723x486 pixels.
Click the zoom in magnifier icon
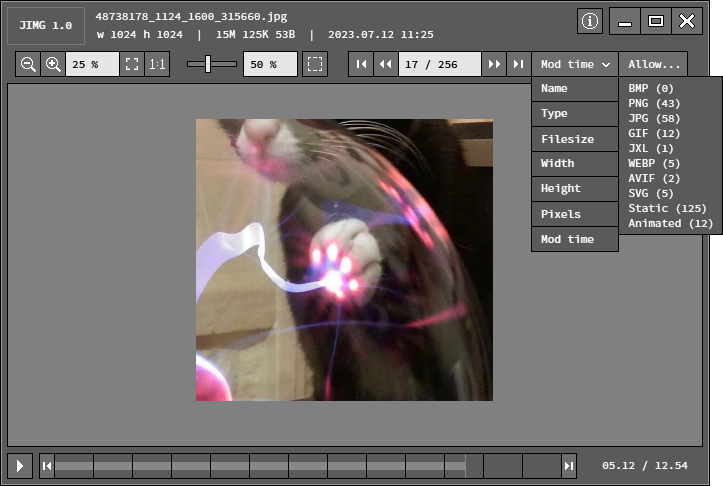[x=53, y=64]
